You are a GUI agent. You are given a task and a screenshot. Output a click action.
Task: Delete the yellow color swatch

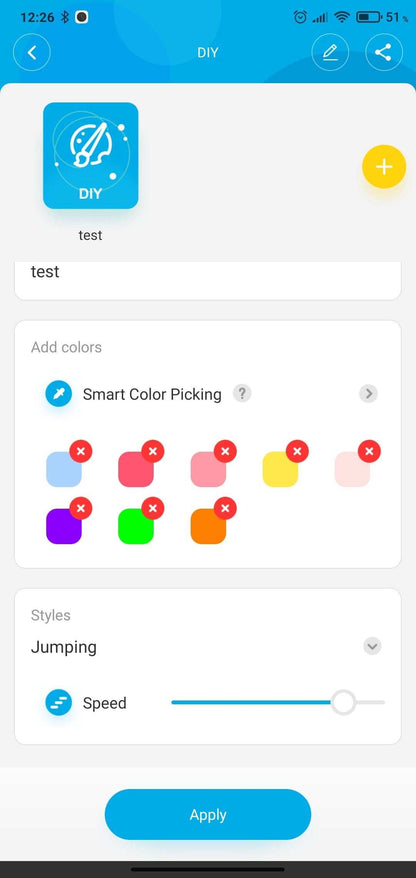pyautogui.click(x=297, y=451)
